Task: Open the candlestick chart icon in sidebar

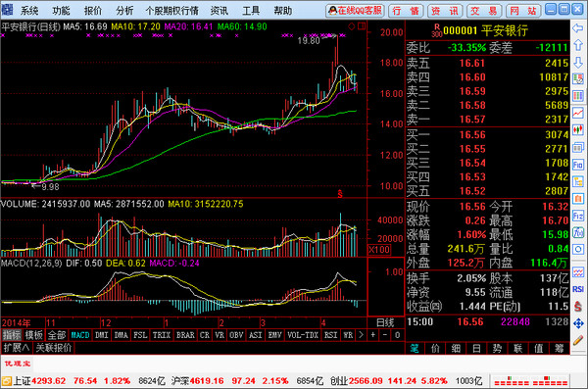Action: pos(578,129)
